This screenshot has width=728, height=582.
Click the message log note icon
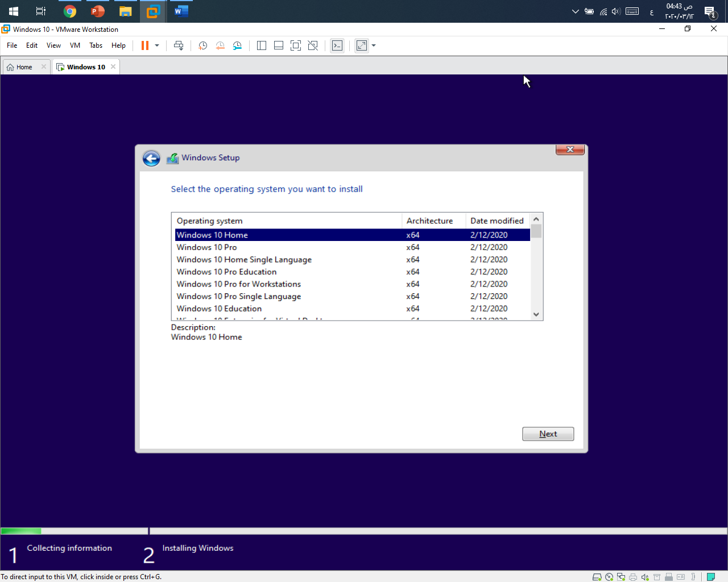tap(711, 577)
